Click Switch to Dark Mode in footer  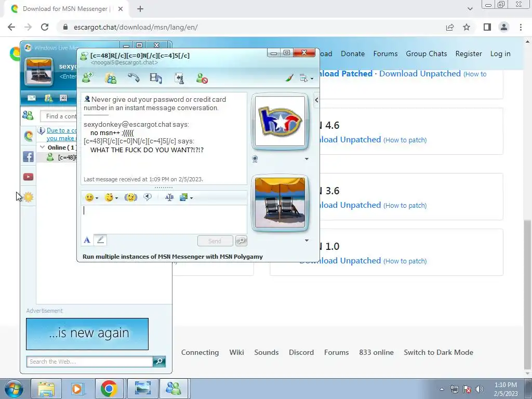pos(438,352)
